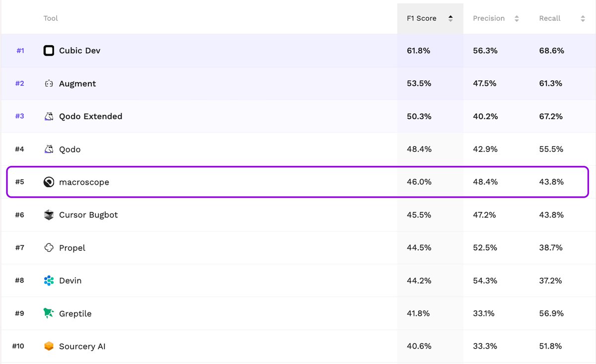
Task: Click Propel recall 38.7%
Action: 551,247
